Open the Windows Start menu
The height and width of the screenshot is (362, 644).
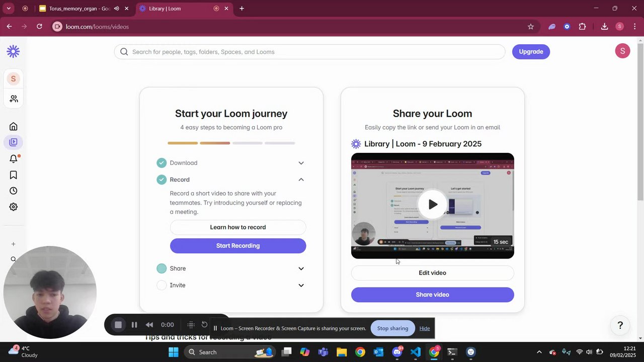tap(174, 352)
